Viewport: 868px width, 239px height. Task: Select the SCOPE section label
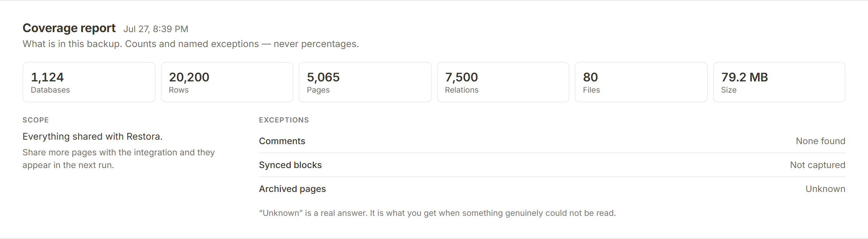click(x=36, y=120)
